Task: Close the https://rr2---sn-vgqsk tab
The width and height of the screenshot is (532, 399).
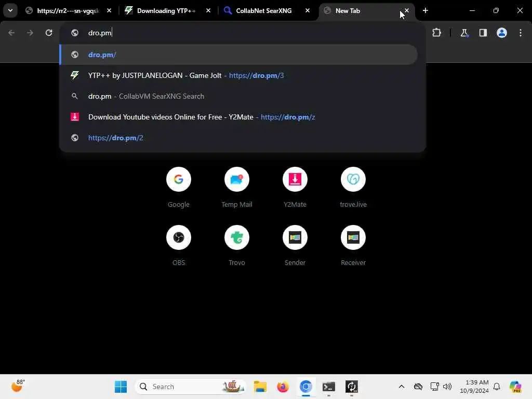Action: 109,10
